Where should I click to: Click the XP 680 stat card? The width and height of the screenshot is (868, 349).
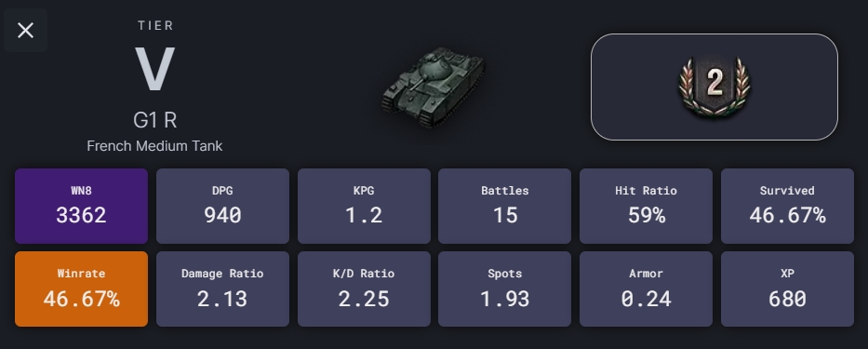coord(787,289)
